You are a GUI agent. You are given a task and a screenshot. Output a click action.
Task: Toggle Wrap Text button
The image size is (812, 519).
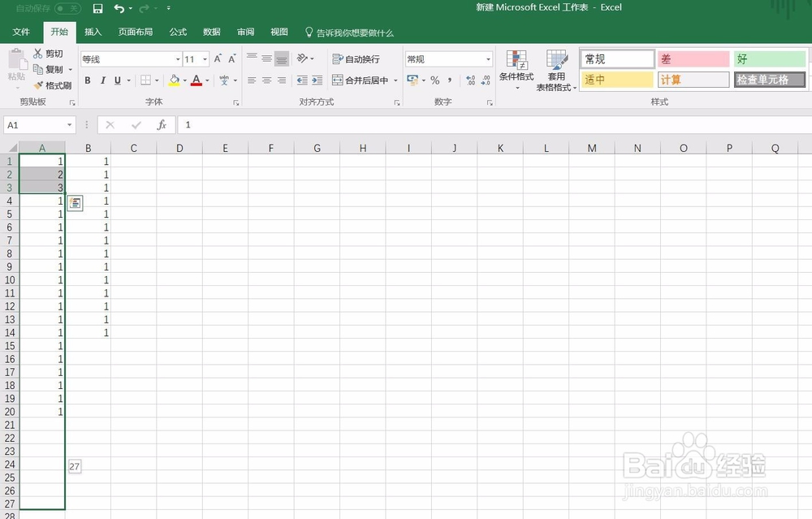point(356,59)
